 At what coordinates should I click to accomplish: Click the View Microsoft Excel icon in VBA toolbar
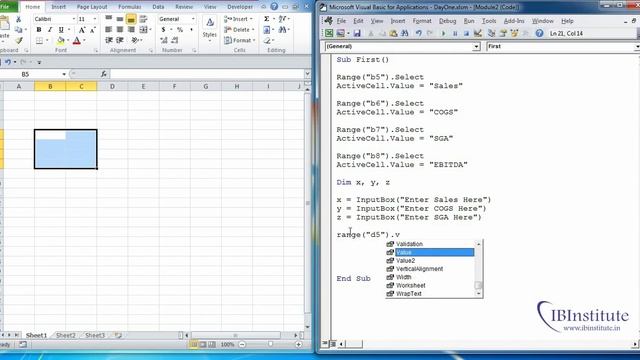329,33
